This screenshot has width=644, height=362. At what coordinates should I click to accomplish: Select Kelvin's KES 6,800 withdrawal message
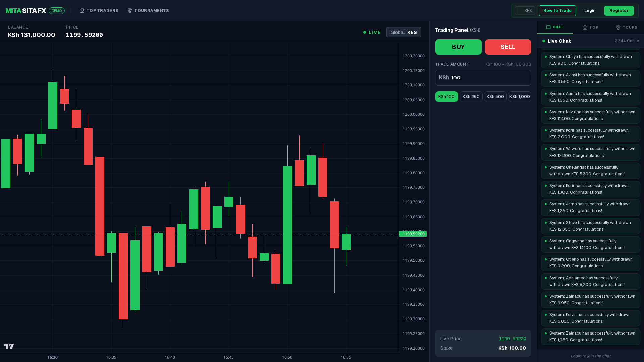pyautogui.click(x=591, y=318)
